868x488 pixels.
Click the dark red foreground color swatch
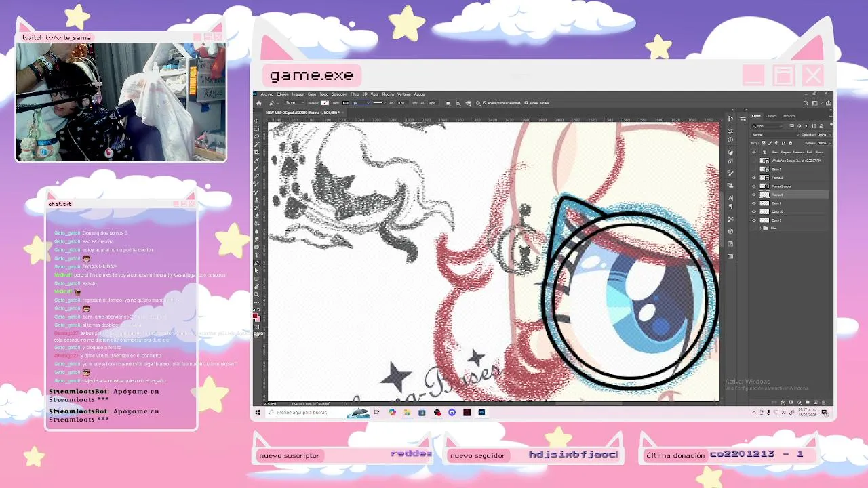[x=255, y=315]
